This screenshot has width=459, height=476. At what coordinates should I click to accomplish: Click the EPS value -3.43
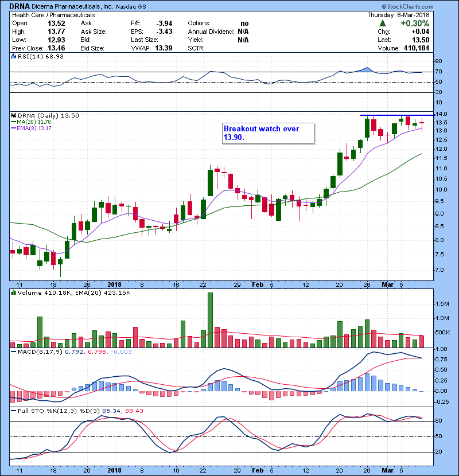point(164,32)
